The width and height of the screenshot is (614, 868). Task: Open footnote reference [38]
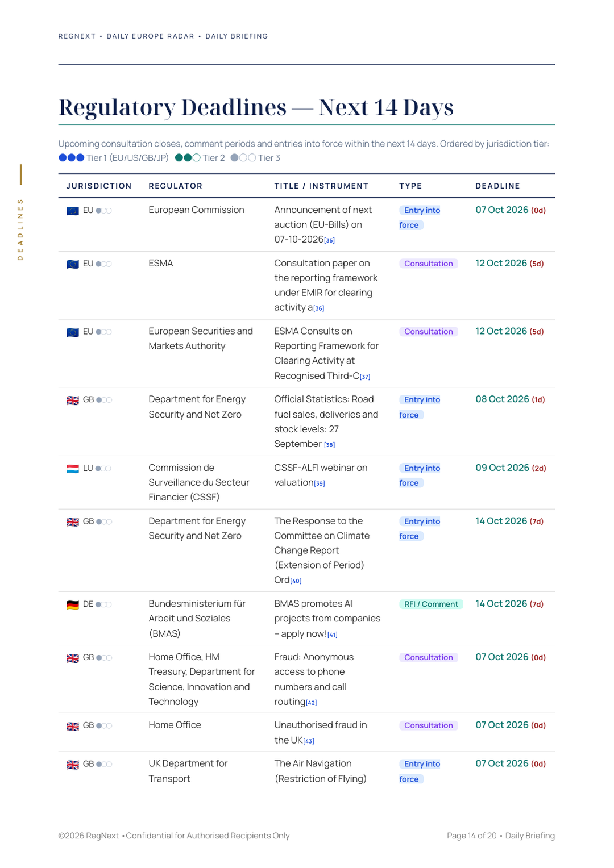(330, 445)
